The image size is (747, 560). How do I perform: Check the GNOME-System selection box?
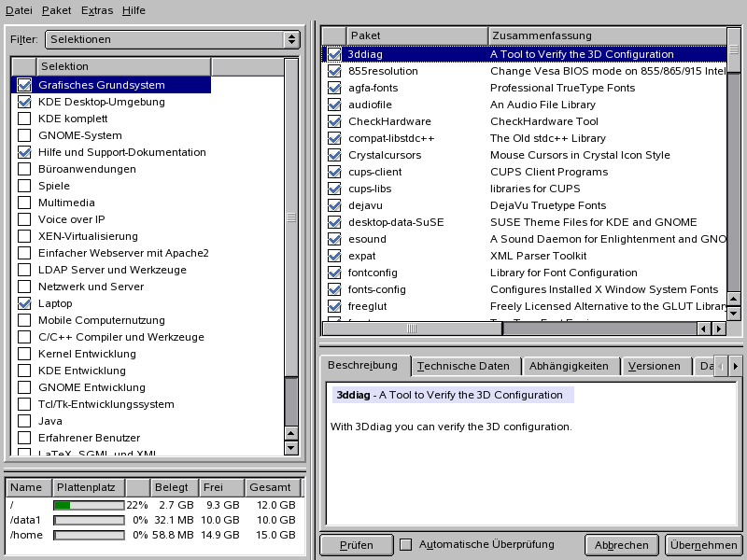[x=24, y=135]
